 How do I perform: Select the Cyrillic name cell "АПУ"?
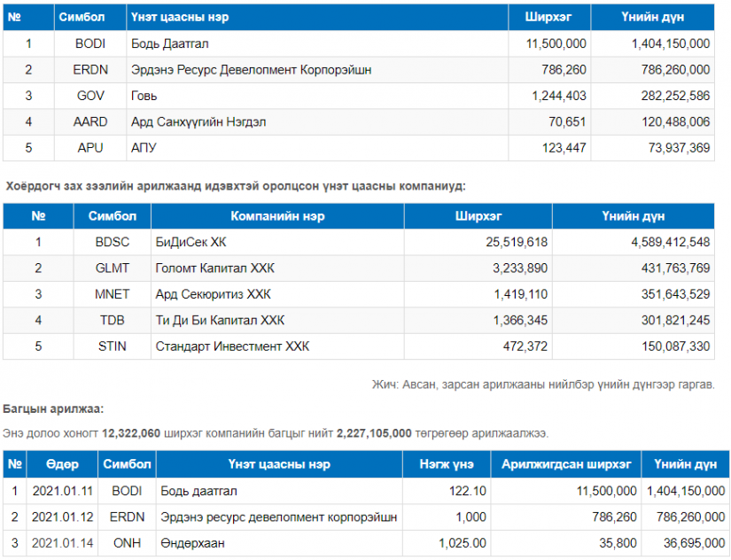pyautogui.click(x=144, y=148)
